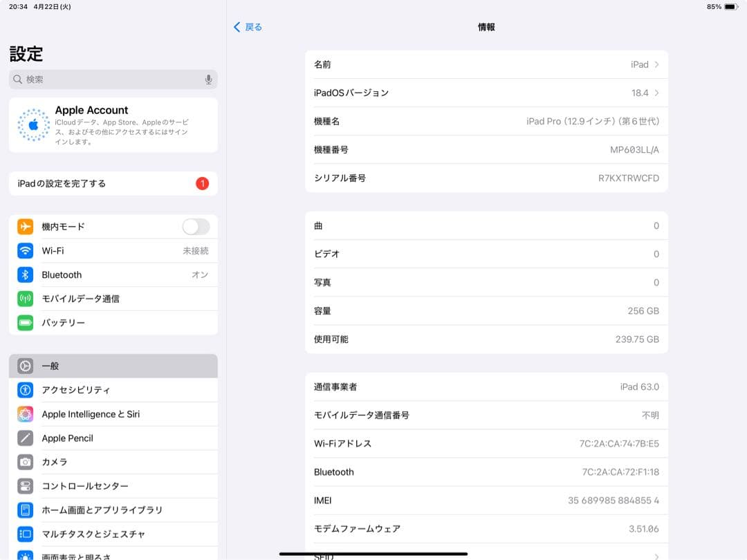Screen dimensions: 747x560
Task: Open Bluetooth settings via its blue icon
Action: pos(26,274)
